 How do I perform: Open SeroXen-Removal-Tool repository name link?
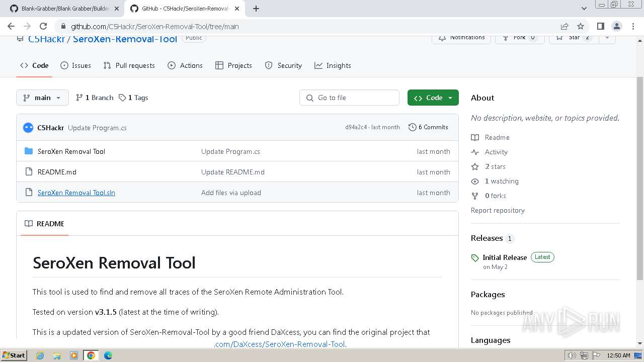pyautogui.click(x=125, y=39)
